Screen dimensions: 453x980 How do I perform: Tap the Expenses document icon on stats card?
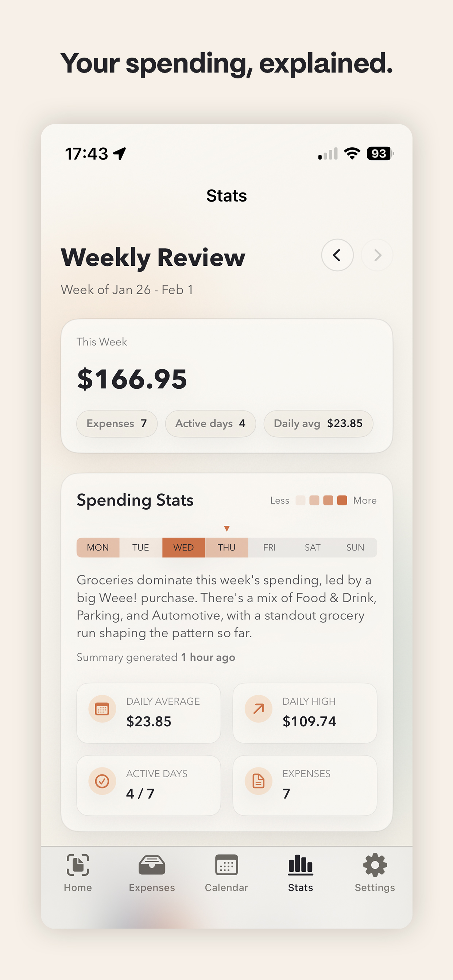[x=258, y=781]
